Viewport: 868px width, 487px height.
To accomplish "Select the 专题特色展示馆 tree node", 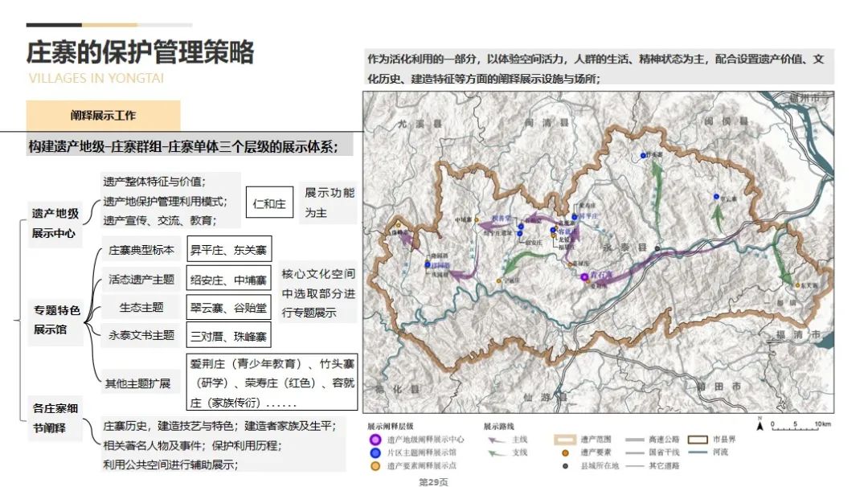I will pos(56,319).
